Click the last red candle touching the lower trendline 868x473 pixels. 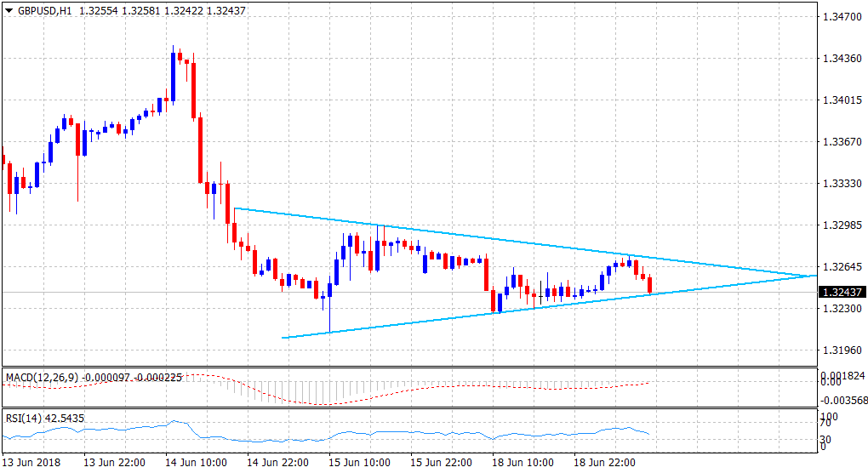click(650, 285)
